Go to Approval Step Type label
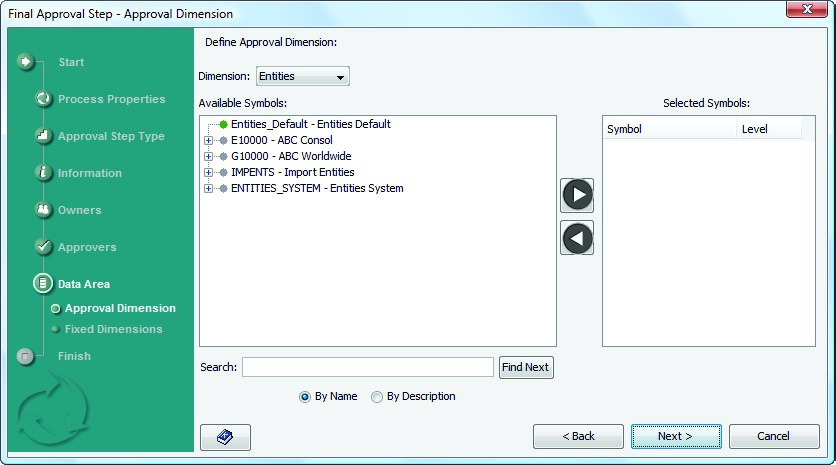Viewport: 836px width, 465px height. point(111,136)
